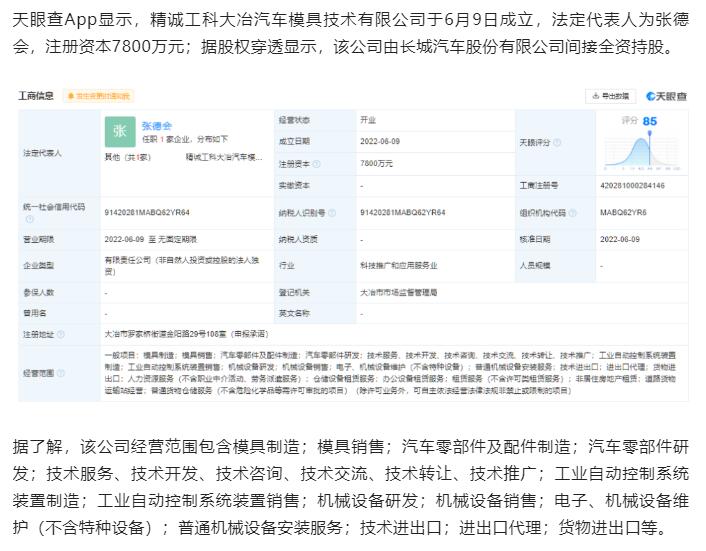Select the 工商信息 section heading
Viewport: 706px width, 551px height.
tap(36, 96)
